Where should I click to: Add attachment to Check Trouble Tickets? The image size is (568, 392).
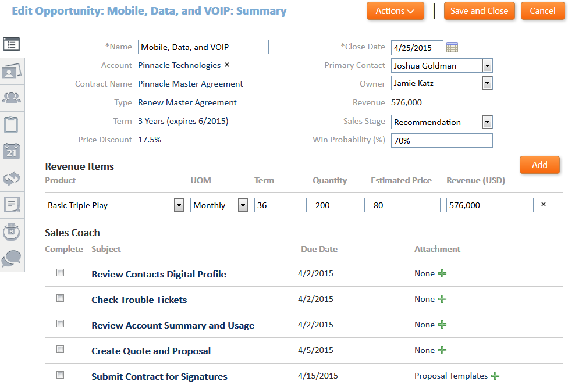442,299
